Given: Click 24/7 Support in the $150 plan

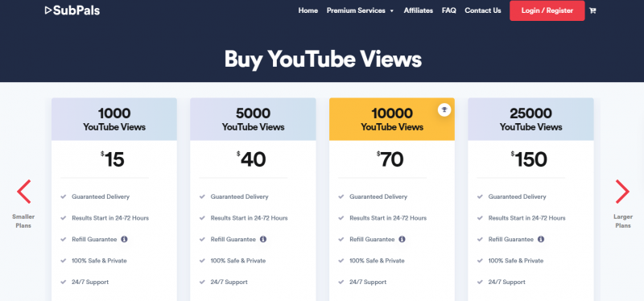Looking at the screenshot, I should click(507, 282).
